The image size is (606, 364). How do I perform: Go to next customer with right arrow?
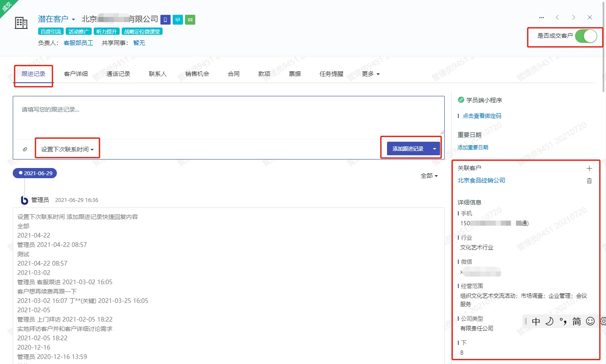click(x=573, y=17)
